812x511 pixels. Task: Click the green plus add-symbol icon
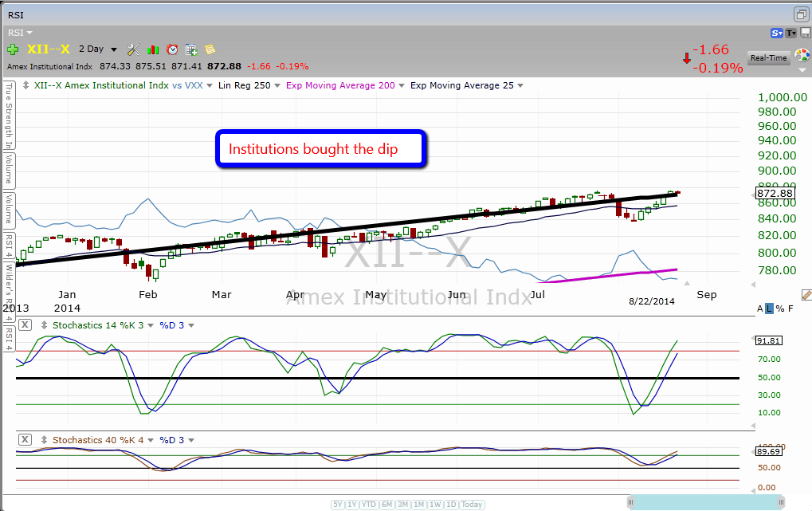tap(14, 49)
